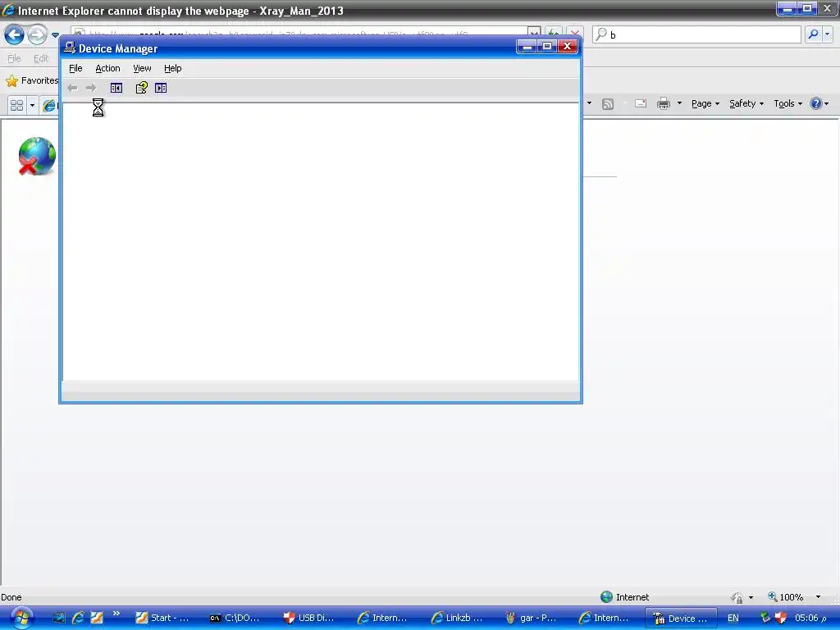Switch to C:\DO... command prompt taskbar button
840x630 pixels.
(235, 618)
